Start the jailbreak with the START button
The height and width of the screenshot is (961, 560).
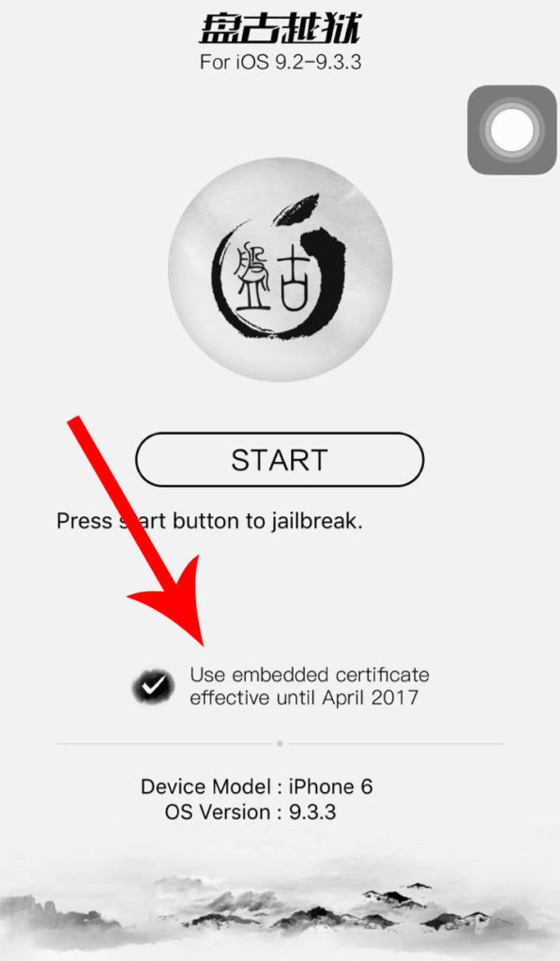click(280, 460)
